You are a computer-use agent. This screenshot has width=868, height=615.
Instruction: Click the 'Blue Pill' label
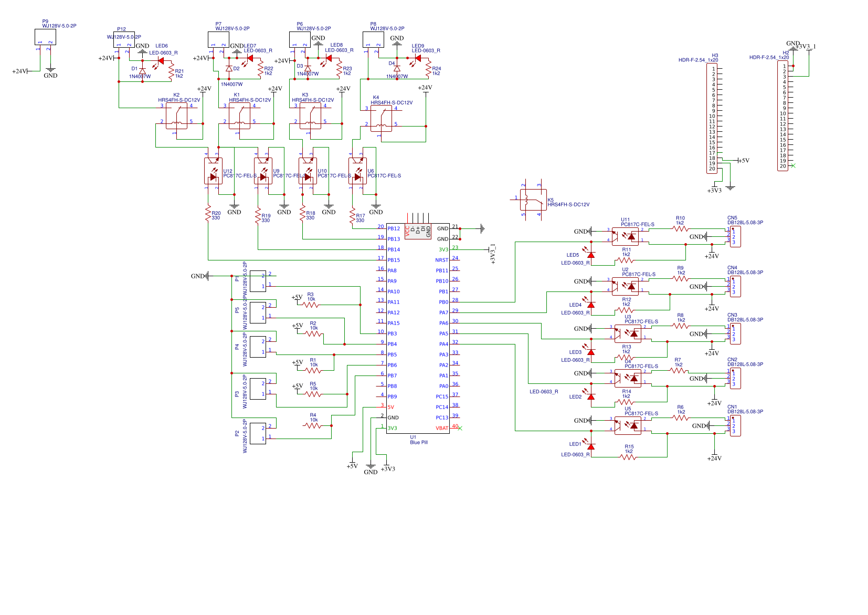(x=419, y=443)
